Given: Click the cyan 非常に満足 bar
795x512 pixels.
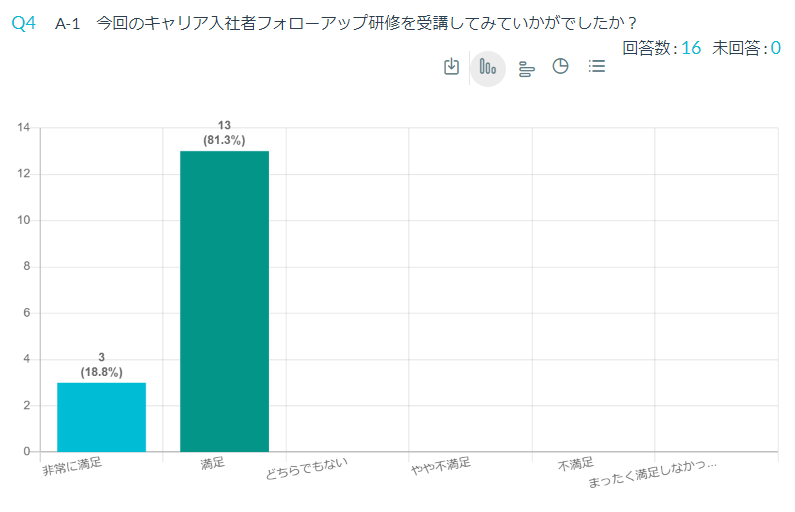Looking at the screenshot, I should (x=101, y=417).
